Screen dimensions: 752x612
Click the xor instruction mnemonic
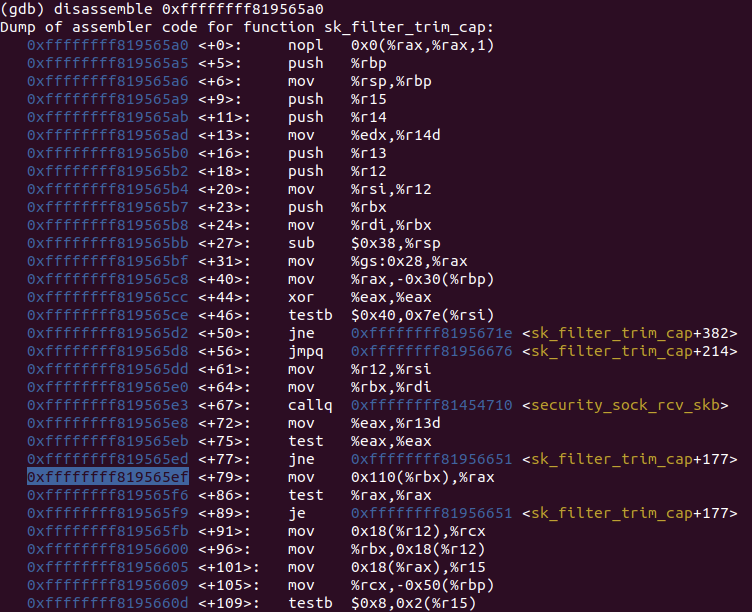click(300, 297)
